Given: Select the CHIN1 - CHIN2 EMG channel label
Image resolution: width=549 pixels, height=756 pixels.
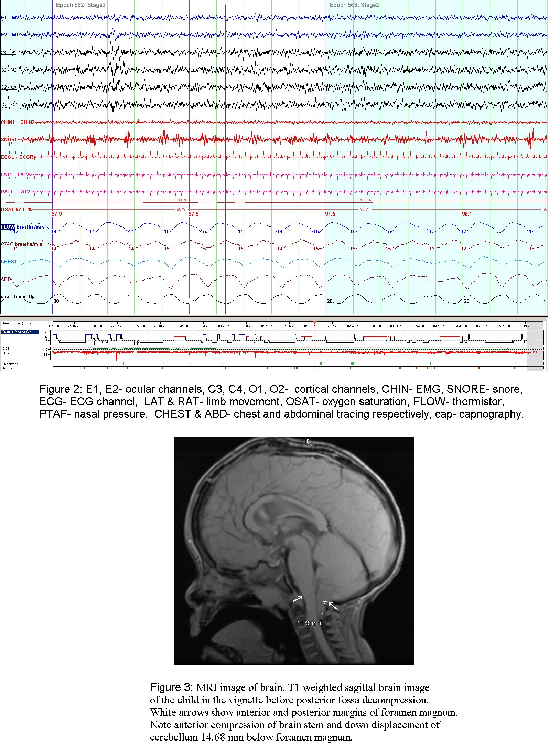Looking at the screenshot, I should point(18,123).
